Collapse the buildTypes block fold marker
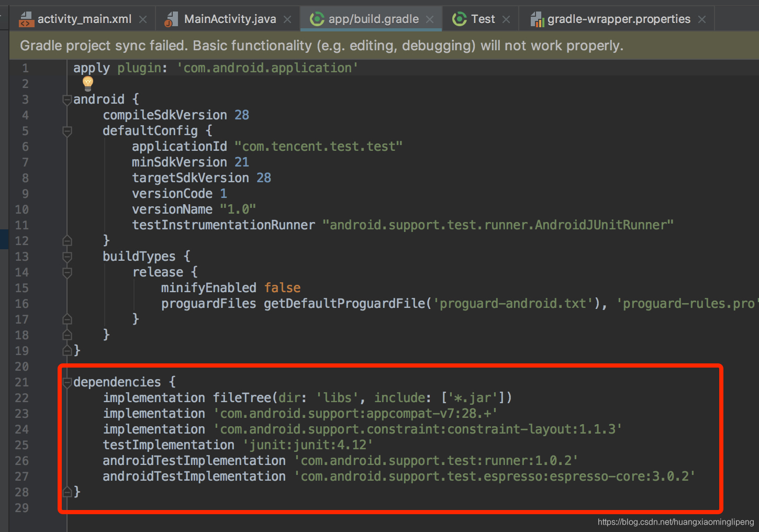Viewport: 759px width, 532px height. tap(66, 257)
